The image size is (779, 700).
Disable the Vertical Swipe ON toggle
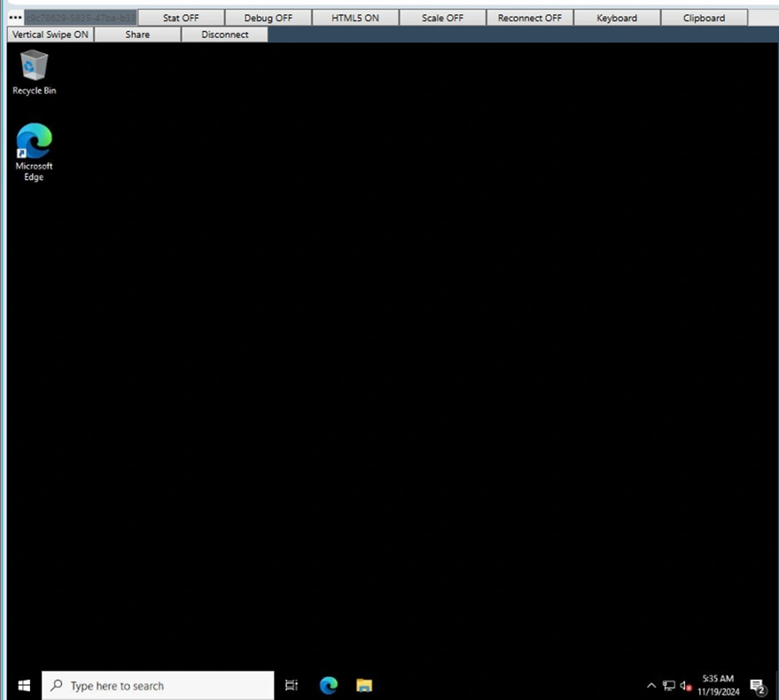51,35
